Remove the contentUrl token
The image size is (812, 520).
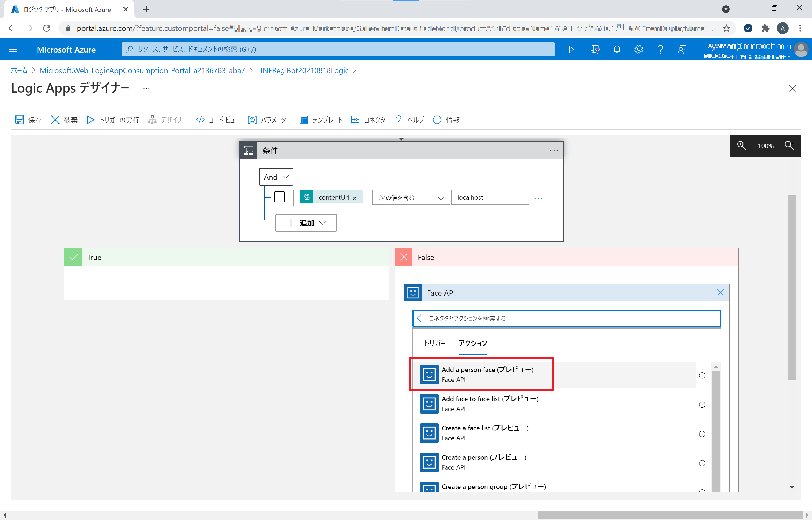tap(355, 198)
